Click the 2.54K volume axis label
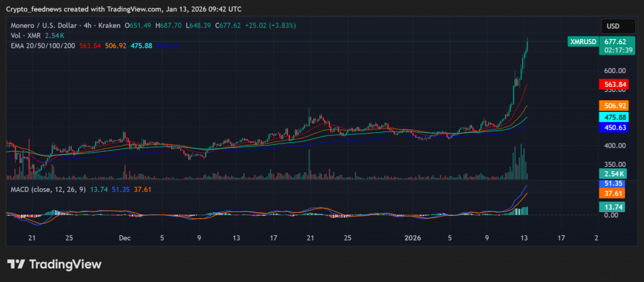The height and width of the screenshot is (282, 644). [x=612, y=174]
